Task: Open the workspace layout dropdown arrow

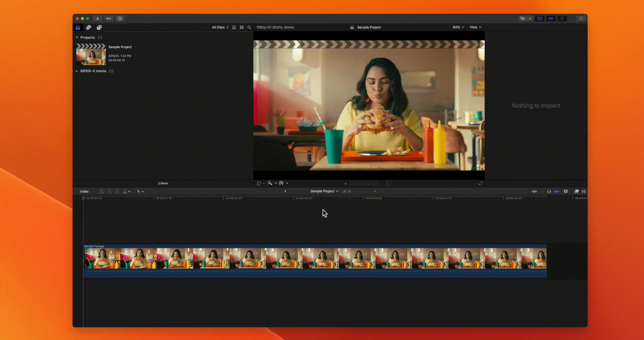Action: click(530, 19)
